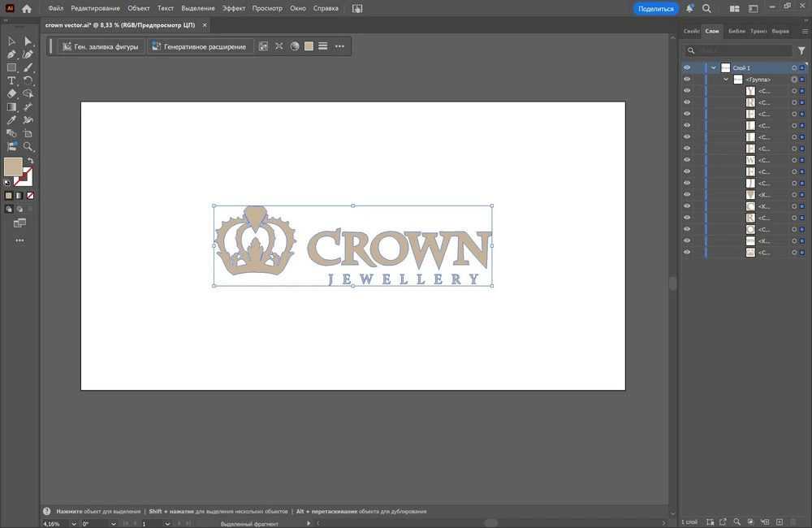
Task: Pick the Eraser tool
Action: coord(11,93)
